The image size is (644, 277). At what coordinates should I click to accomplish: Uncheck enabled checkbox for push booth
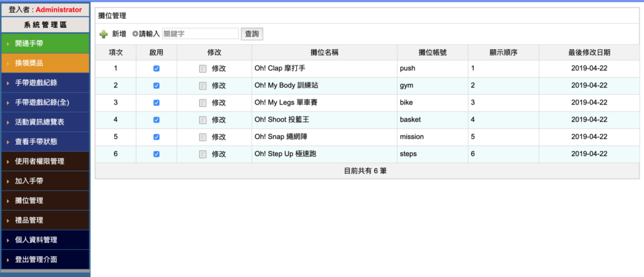(157, 69)
